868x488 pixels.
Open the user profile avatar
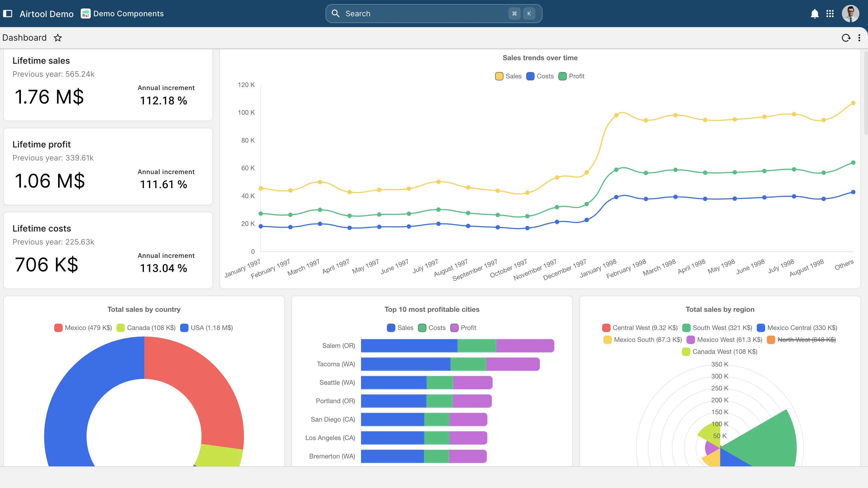click(850, 14)
